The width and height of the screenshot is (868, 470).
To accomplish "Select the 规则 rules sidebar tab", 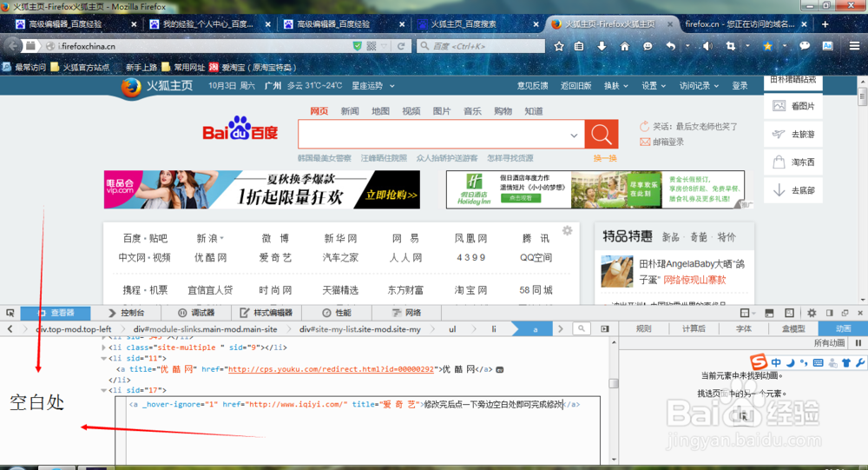I will tap(644, 328).
